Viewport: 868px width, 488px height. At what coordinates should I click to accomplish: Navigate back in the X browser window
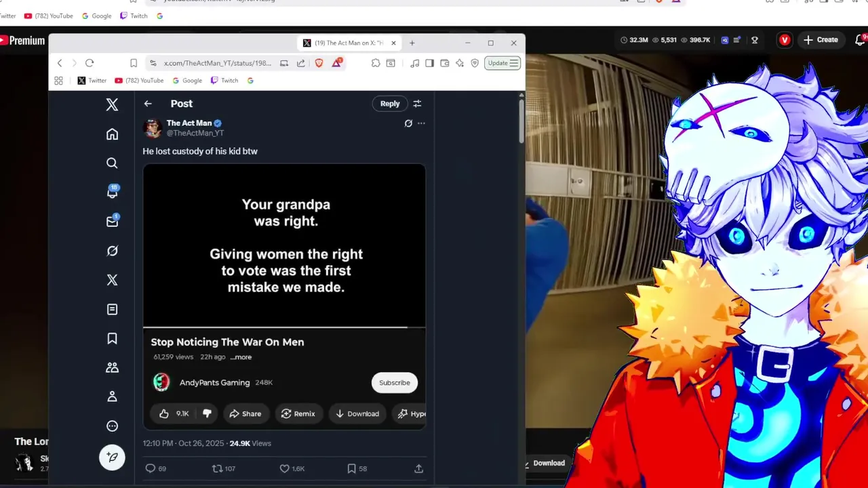pos(60,63)
